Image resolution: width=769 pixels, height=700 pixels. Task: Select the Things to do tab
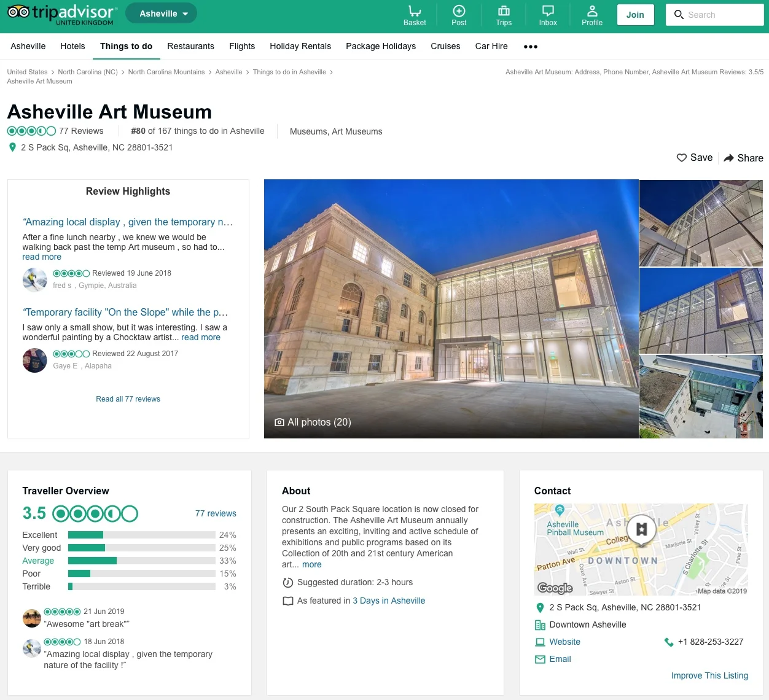pos(127,47)
